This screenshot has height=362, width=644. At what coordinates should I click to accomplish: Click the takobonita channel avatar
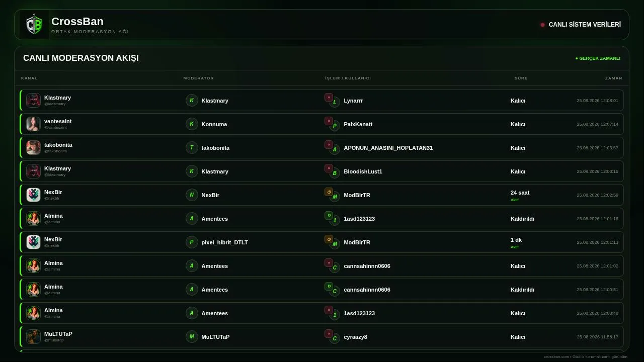(33, 148)
